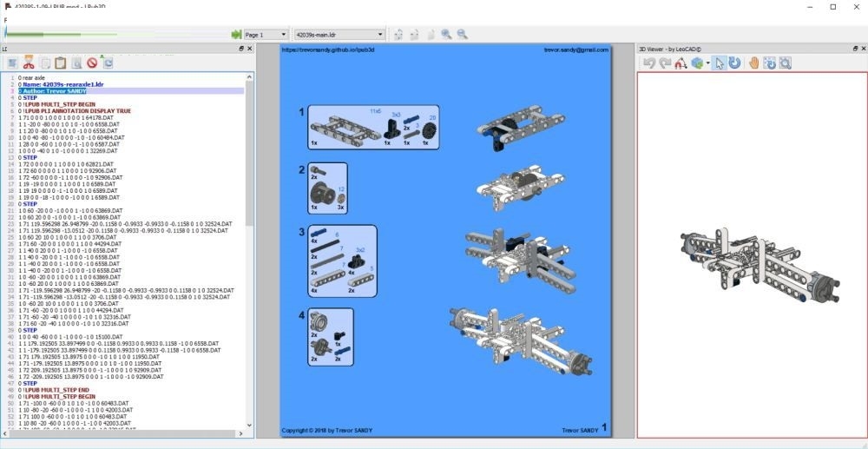Viewport: 868px width, 449px height.
Task: Click the red delete icon in editor toolbar
Action: pos(91,63)
